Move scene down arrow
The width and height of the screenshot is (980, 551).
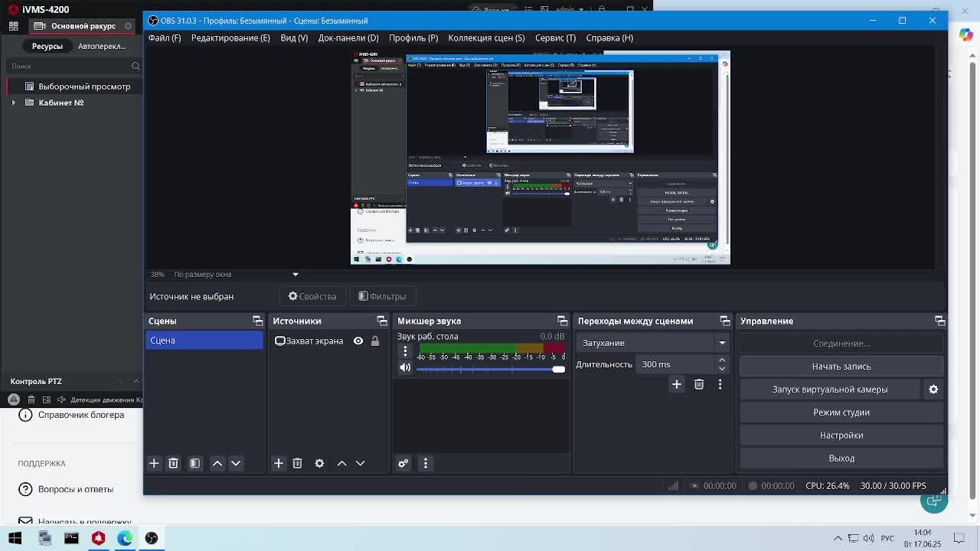236,463
